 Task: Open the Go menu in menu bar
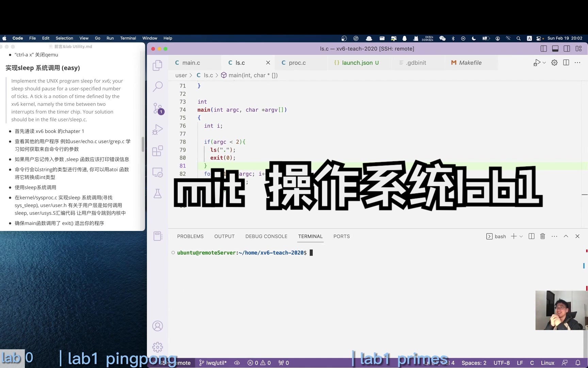point(97,38)
